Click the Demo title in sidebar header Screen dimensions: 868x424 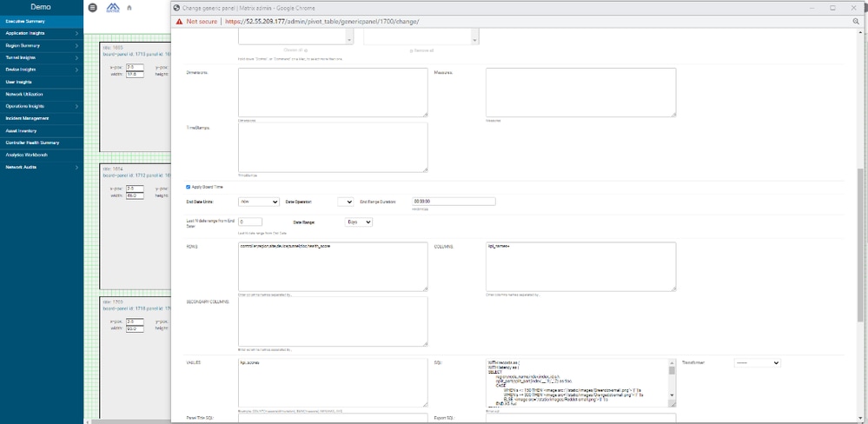coord(41,7)
